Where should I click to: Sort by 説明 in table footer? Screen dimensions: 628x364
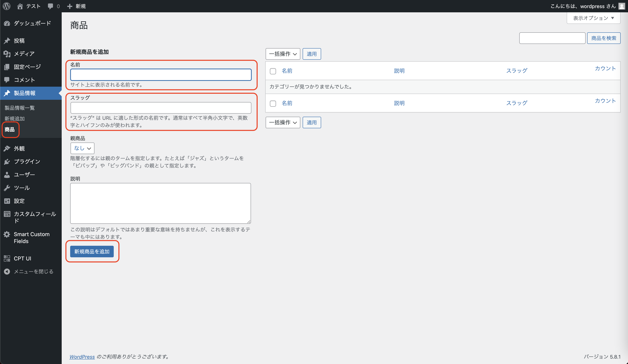point(399,103)
